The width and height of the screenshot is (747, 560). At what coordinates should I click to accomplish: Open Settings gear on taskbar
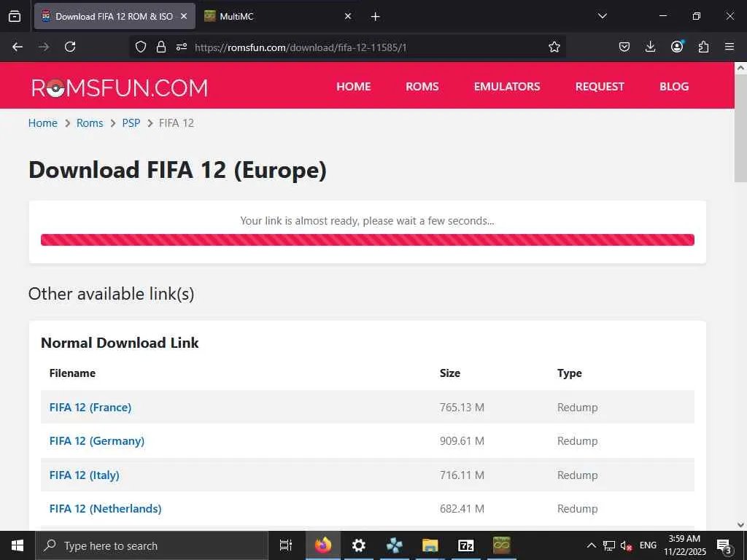click(x=358, y=545)
